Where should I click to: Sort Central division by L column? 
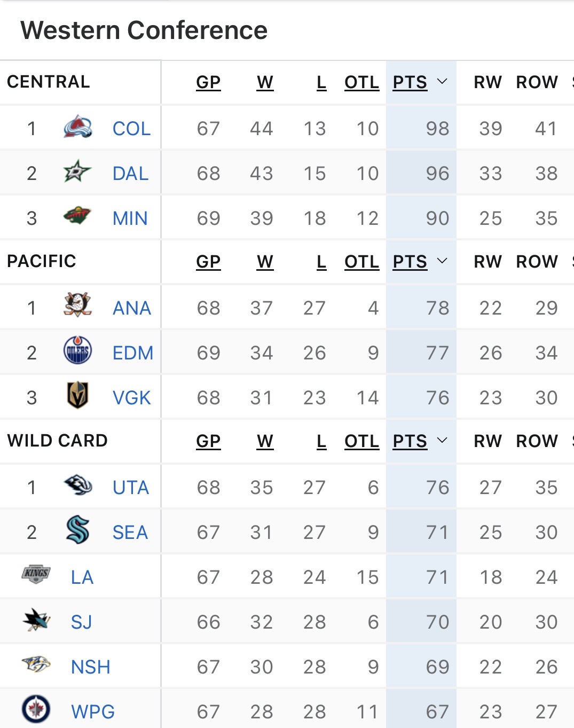[x=321, y=82]
